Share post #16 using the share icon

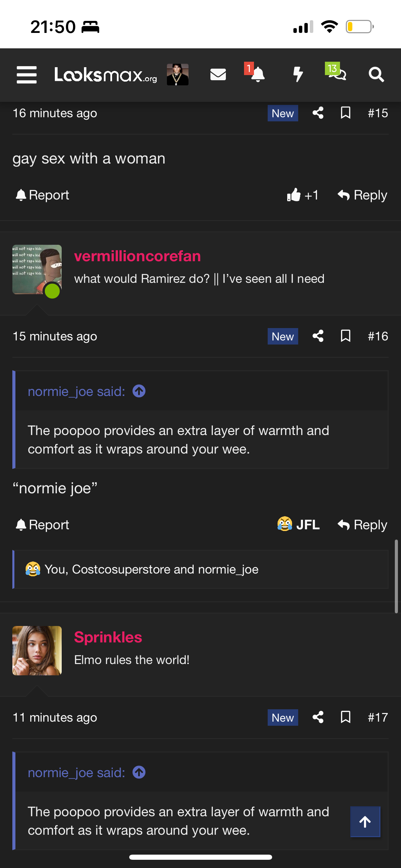(x=318, y=336)
